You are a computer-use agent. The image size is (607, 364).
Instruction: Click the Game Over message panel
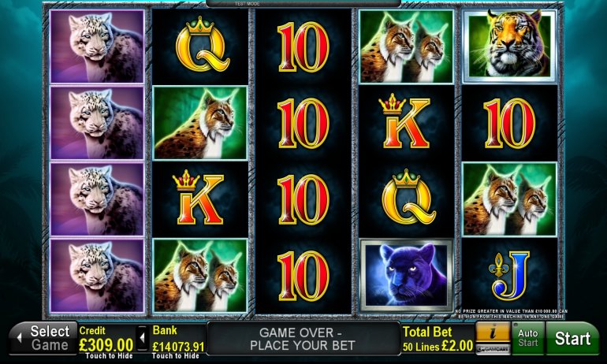coord(303,339)
